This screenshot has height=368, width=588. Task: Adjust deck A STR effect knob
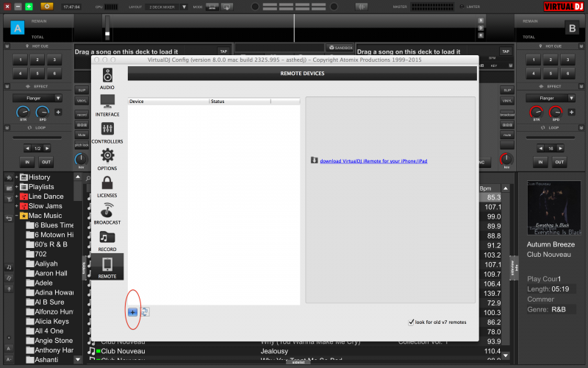23,113
